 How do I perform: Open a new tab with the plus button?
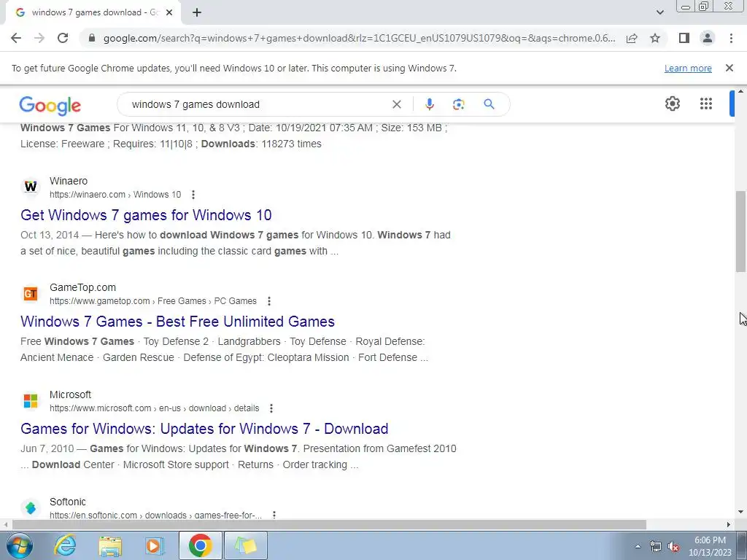click(x=197, y=12)
